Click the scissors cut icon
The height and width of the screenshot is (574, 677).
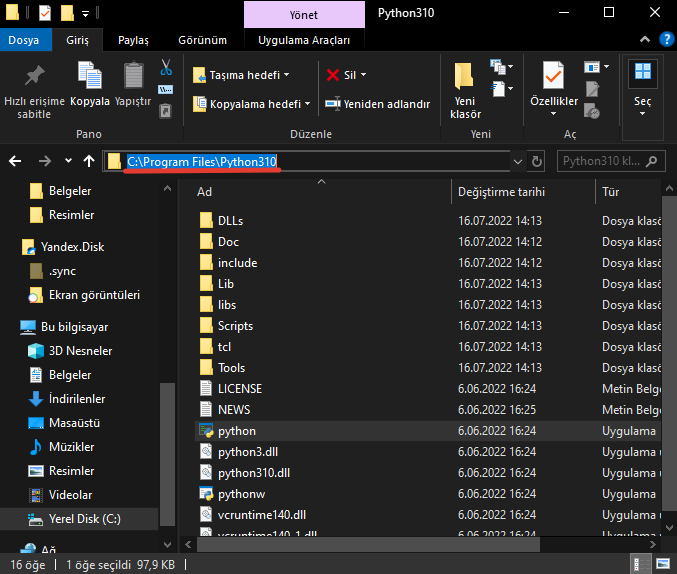(x=166, y=69)
